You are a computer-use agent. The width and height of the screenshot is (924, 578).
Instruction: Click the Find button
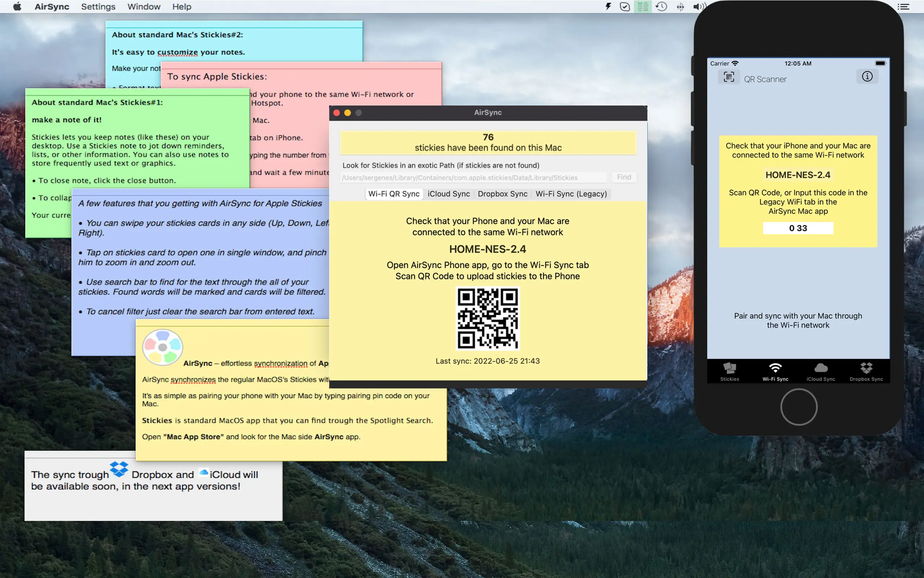click(624, 177)
